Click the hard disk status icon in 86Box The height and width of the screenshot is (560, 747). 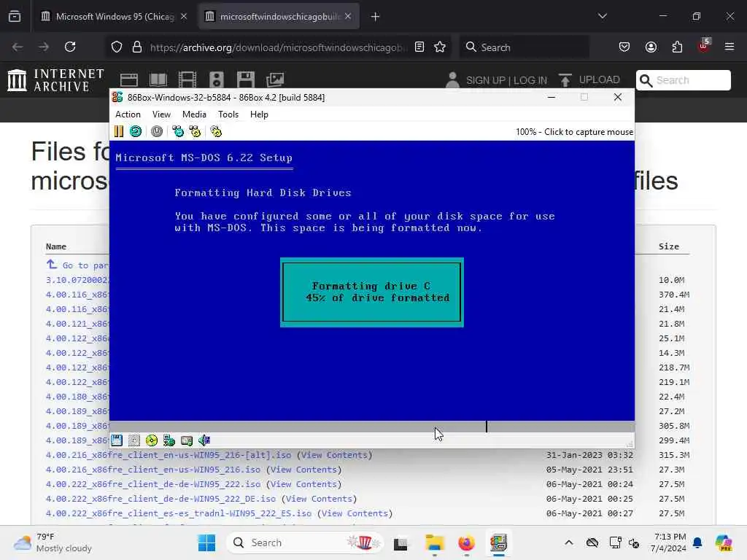(187, 440)
